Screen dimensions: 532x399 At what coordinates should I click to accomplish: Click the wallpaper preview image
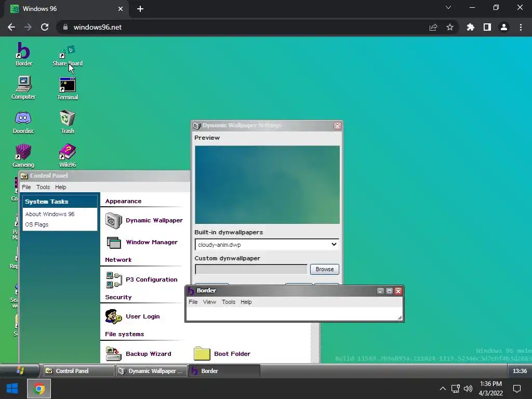click(x=267, y=184)
